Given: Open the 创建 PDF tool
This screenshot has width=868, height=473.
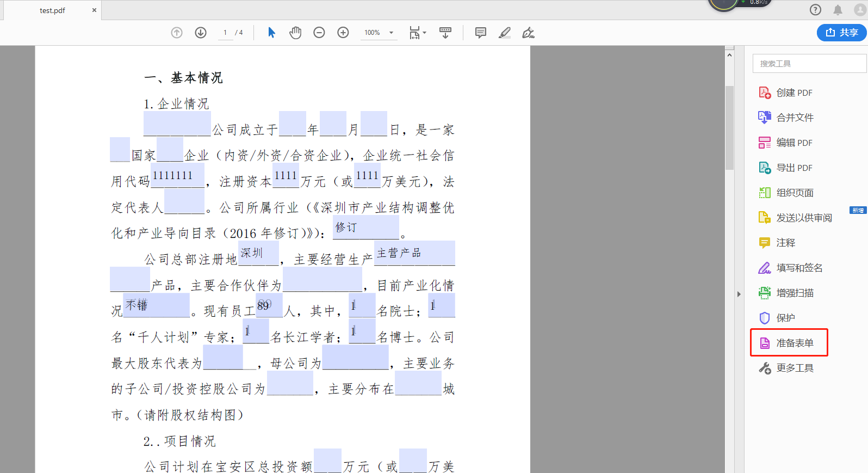Looking at the screenshot, I should (786, 93).
